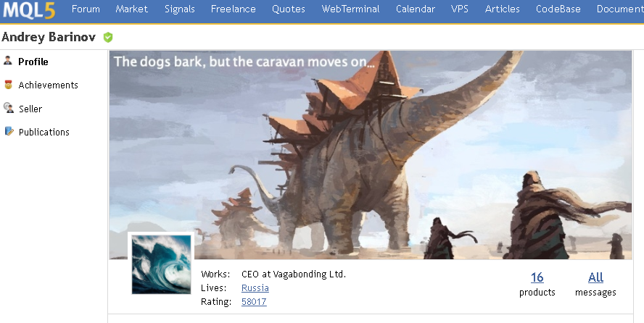This screenshot has width=644, height=323.
Task: Click the Seller sidebar icon
Action: click(x=8, y=108)
